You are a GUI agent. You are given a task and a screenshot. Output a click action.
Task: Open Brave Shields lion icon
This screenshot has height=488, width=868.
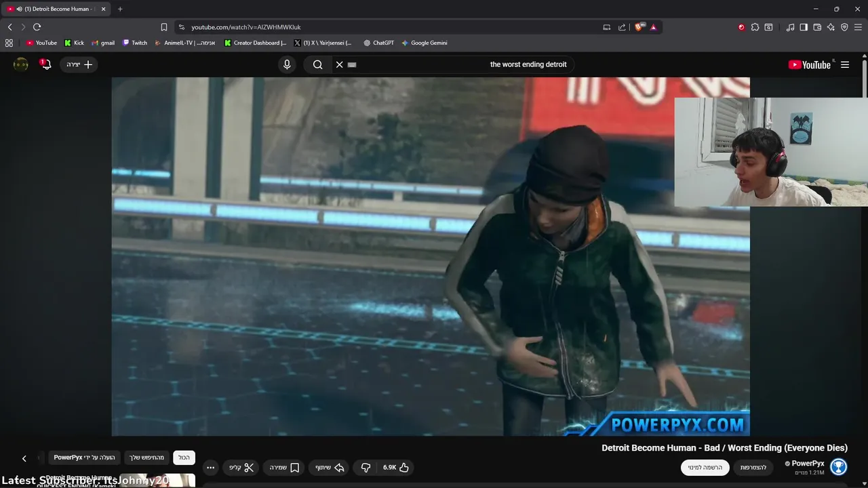(639, 27)
